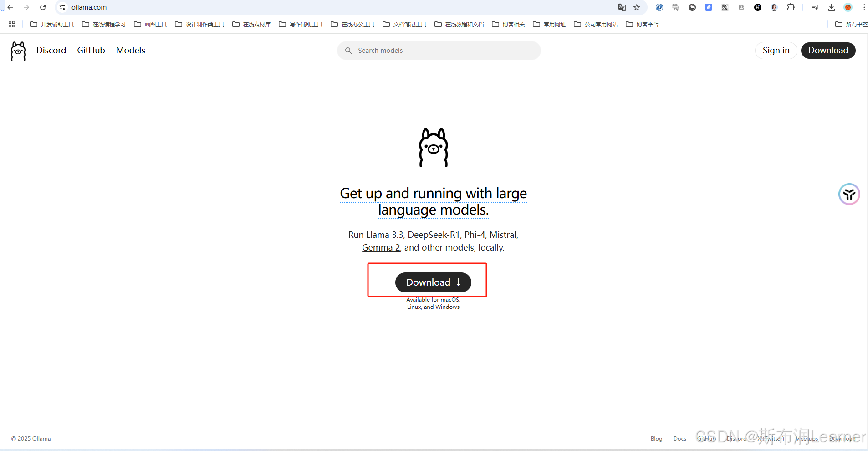Expand the 在线编程学习 bookmark folder

click(x=104, y=24)
